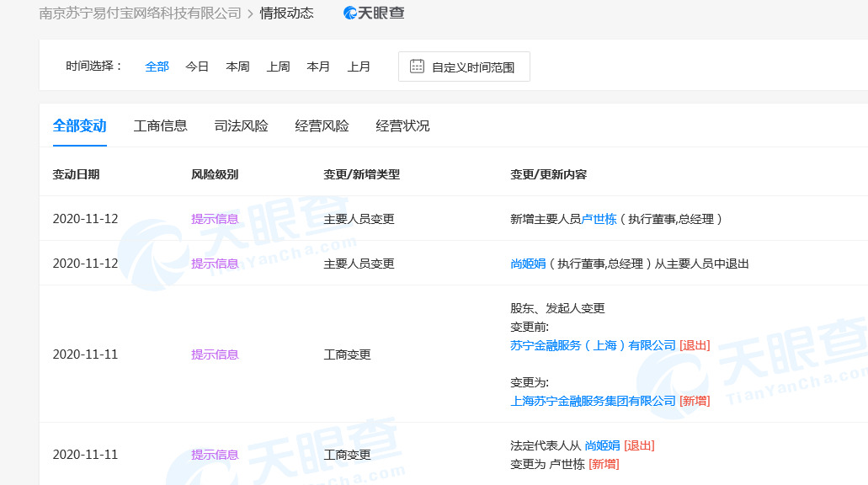Screen dimensions: 868x485
Task: Click 时间选择 label
Action: 93,67
